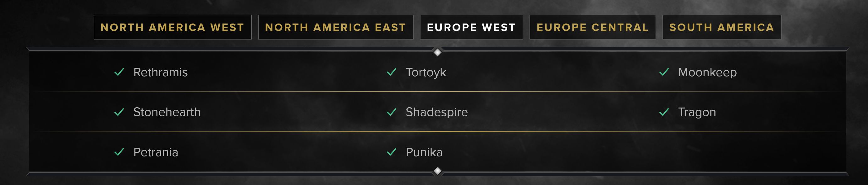Select the Europe West region tab
This screenshot has height=185, width=868.
click(x=471, y=27)
